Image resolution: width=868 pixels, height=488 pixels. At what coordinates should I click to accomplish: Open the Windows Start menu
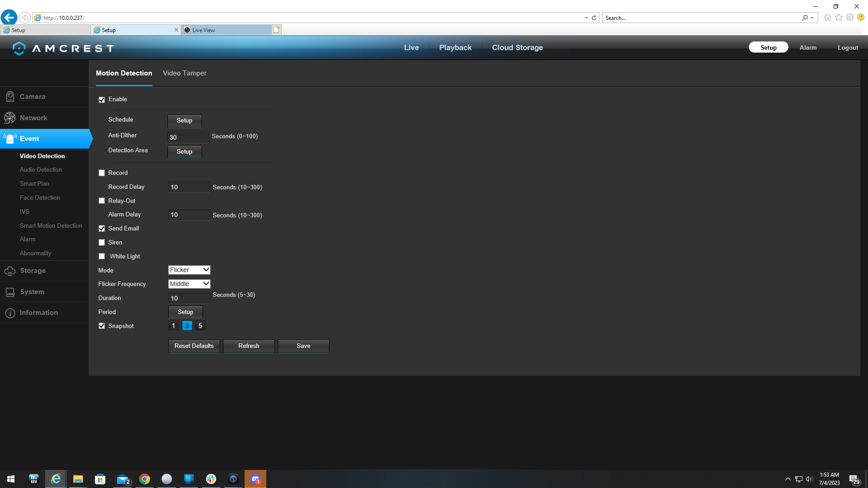click(x=11, y=479)
